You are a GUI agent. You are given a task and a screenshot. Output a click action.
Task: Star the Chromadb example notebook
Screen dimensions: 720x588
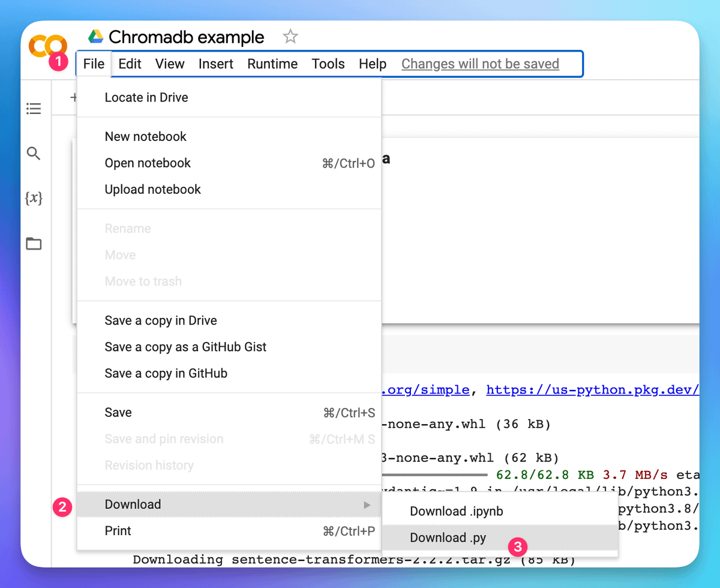(x=290, y=37)
